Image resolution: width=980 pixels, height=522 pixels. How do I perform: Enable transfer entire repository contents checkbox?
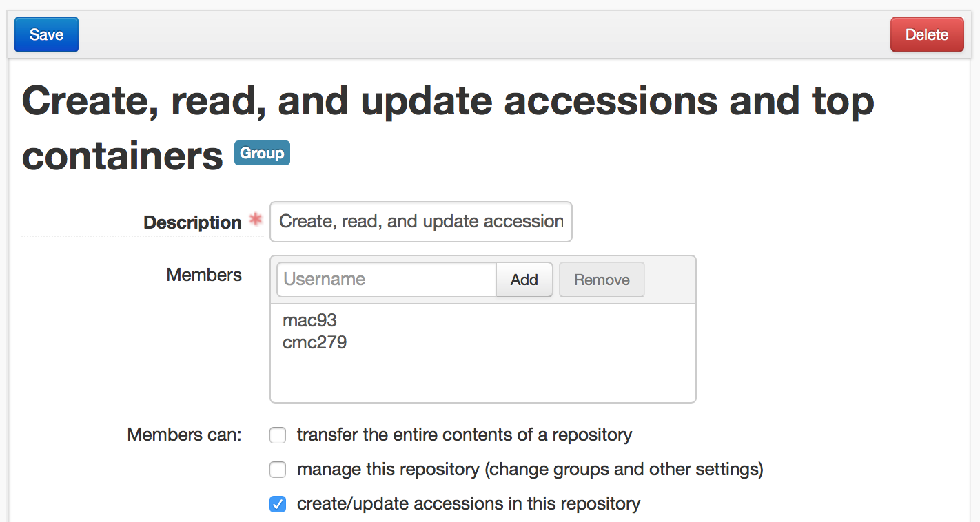tap(278, 435)
